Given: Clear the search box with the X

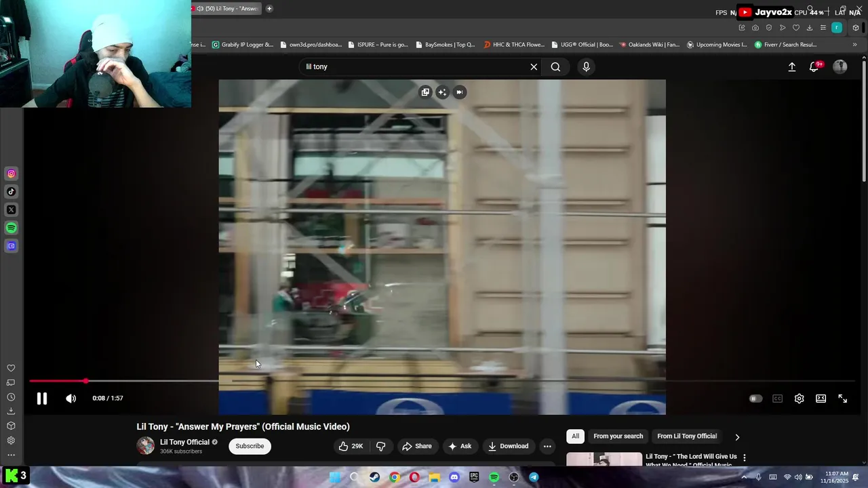Looking at the screenshot, I should pyautogui.click(x=534, y=66).
